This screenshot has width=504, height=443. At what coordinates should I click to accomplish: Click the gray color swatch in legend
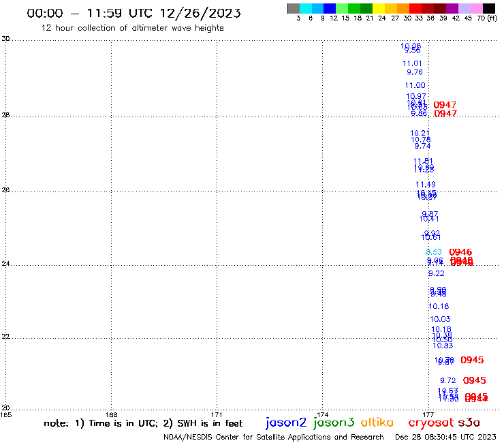[294, 8]
